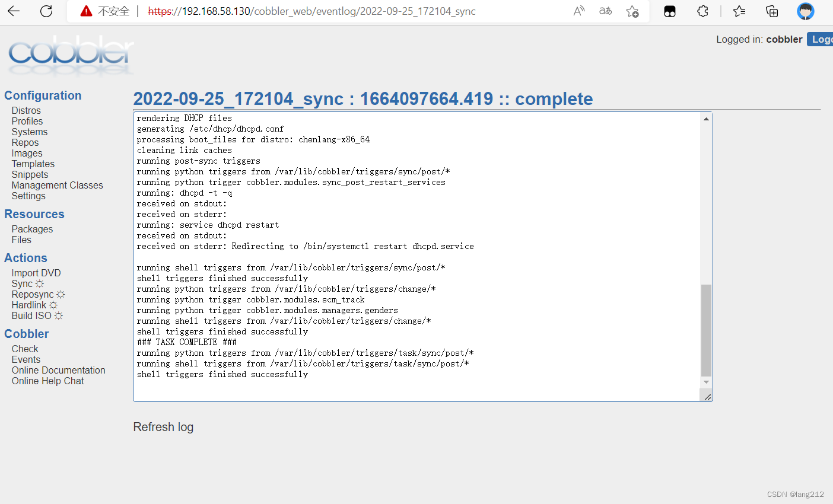Reload the page with the refresh icon

coord(46,11)
